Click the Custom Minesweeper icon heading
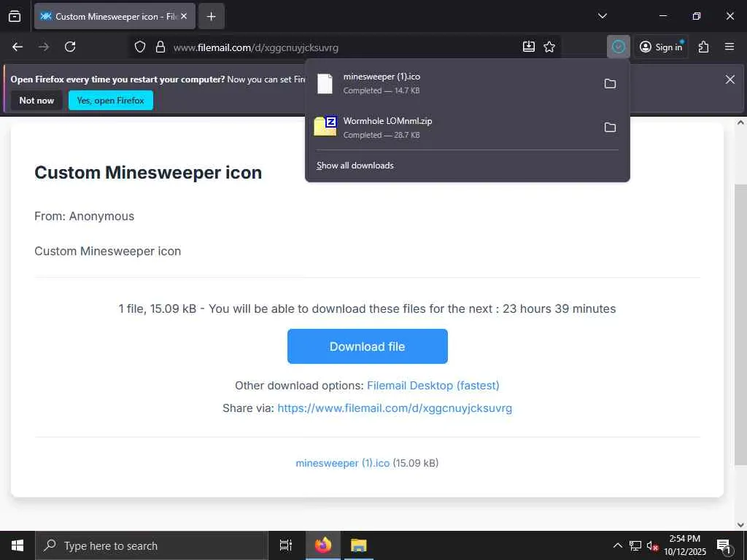This screenshot has width=747, height=560. pyautogui.click(x=148, y=172)
